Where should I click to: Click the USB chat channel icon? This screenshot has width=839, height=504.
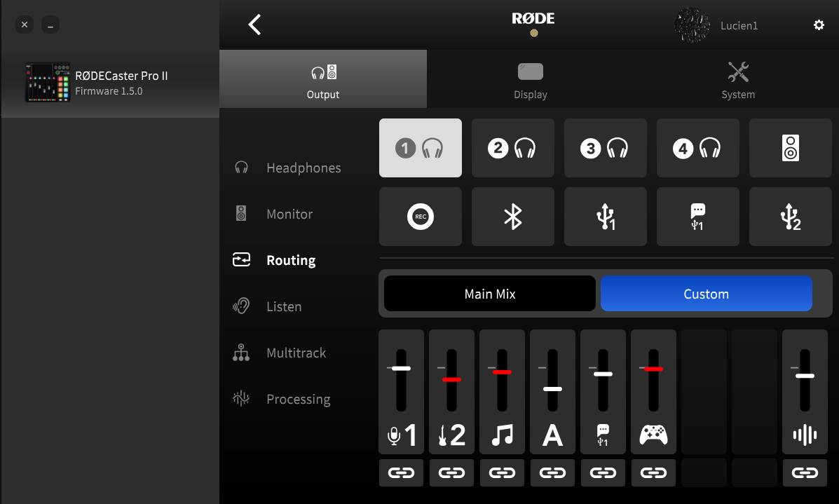[603, 435]
